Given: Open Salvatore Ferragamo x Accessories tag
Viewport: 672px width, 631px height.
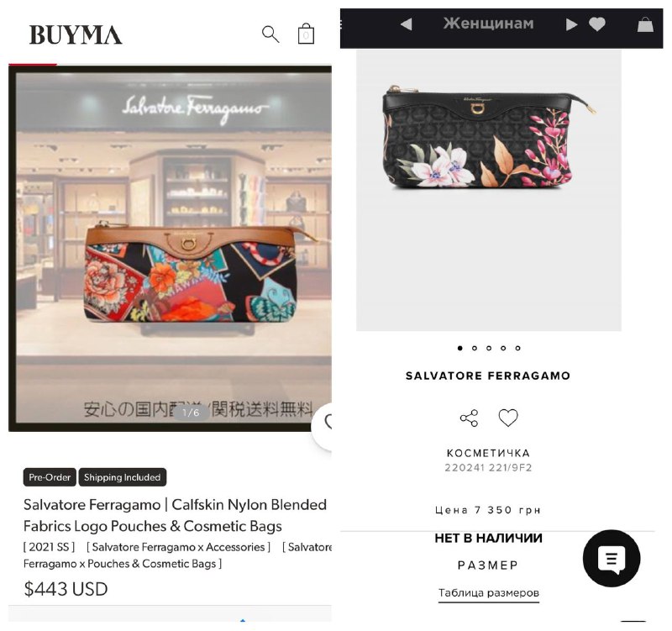Looking at the screenshot, I should (x=178, y=547).
